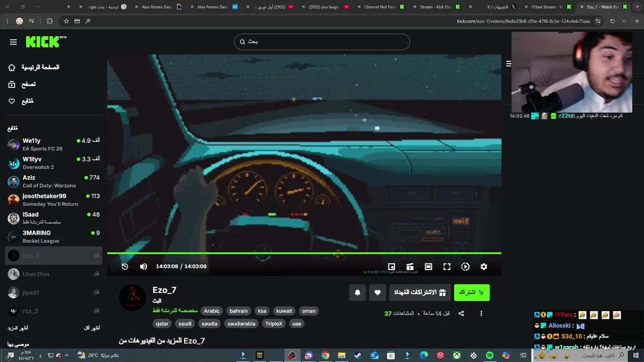The image size is (644, 362).
Task: Bookmark this page with the star icon
Action: tap(66, 21)
